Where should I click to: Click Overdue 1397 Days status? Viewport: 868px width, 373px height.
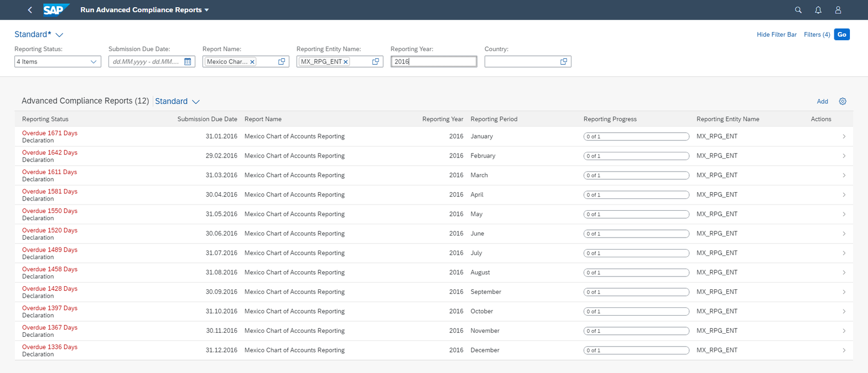tap(50, 308)
